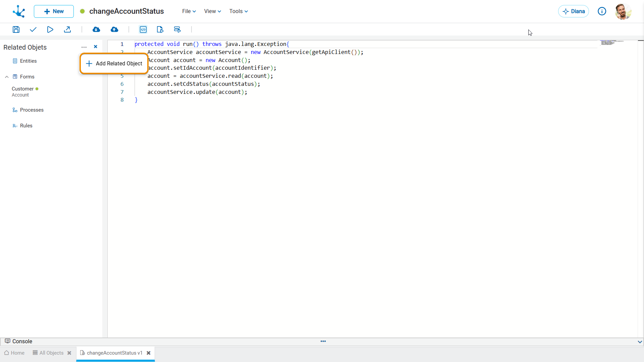Expand the Console panel chevron
This screenshot has width=644, height=362.
pyautogui.click(x=640, y=342)
